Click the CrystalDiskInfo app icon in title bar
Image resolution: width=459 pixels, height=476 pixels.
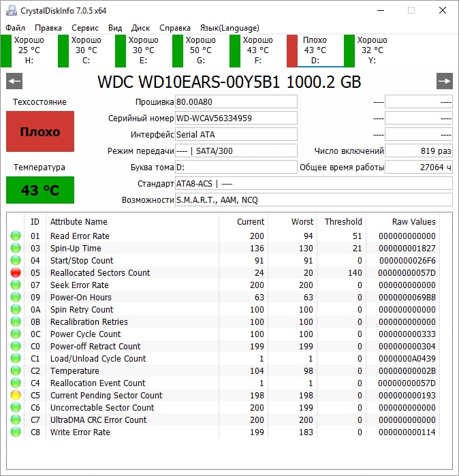coord(12,11)
